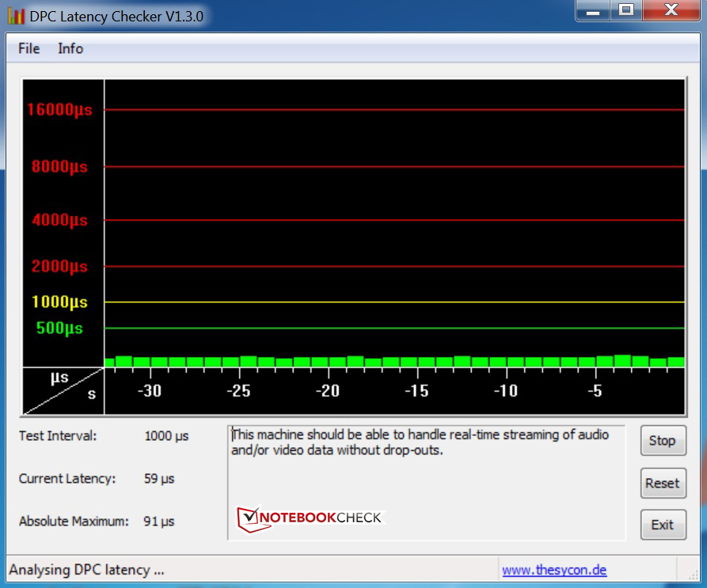Stop the DPC latency analysis
Viewport: 707px width, 588px height.
[x=663, y=441]
